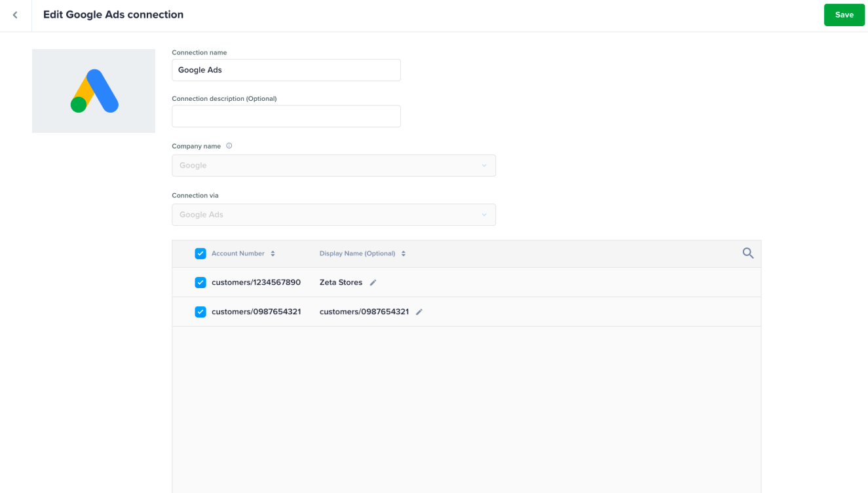Sort by Display Name column arrows
This screenshot has height=493, width=868.
[x=404, y=254]
